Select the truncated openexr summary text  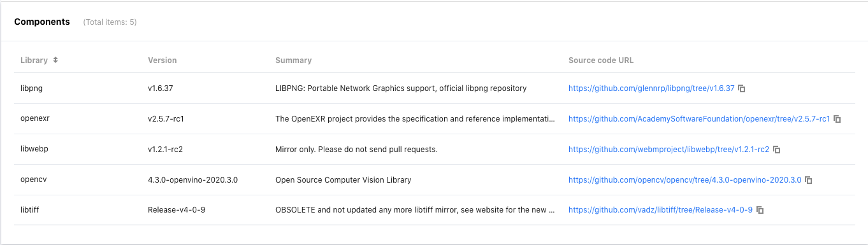[415, 119]
